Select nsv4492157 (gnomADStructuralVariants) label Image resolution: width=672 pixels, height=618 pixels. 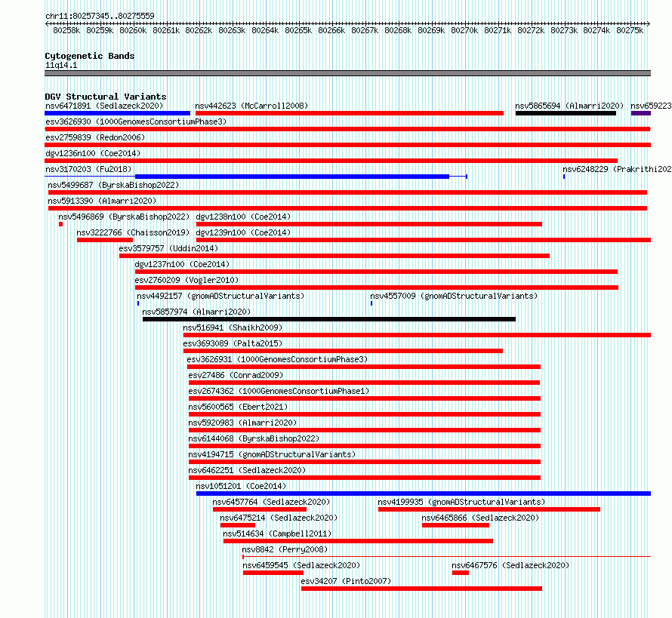pyautogui.click(x=220, y=296)
